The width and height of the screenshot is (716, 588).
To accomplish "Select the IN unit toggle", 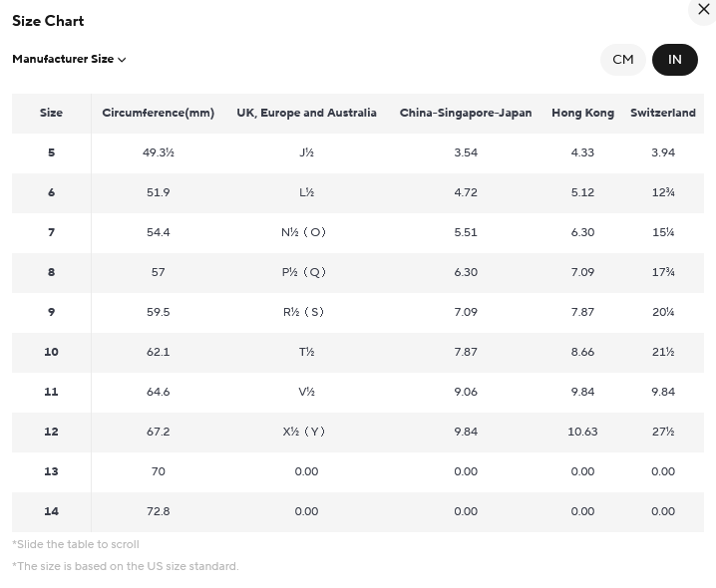I will click(x=674, y=60).
